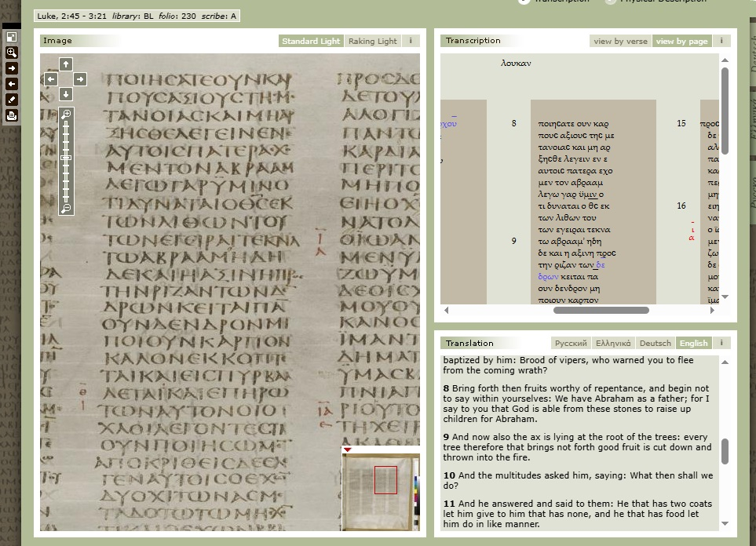Image resolution: width=756 pixels, height=546 pixels.
Task: Click the pen highlight icon in left toolbar
Action: 12,100
